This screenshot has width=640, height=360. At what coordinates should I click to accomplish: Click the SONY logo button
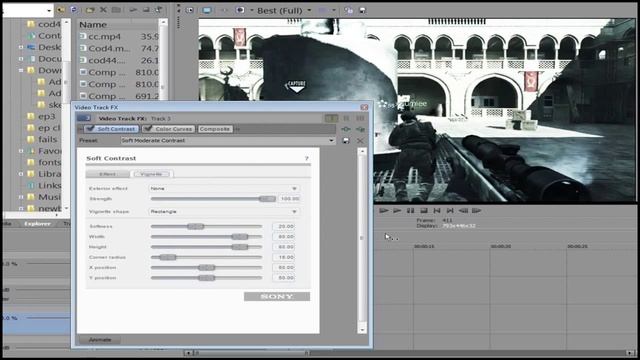[x=277, y=296]
